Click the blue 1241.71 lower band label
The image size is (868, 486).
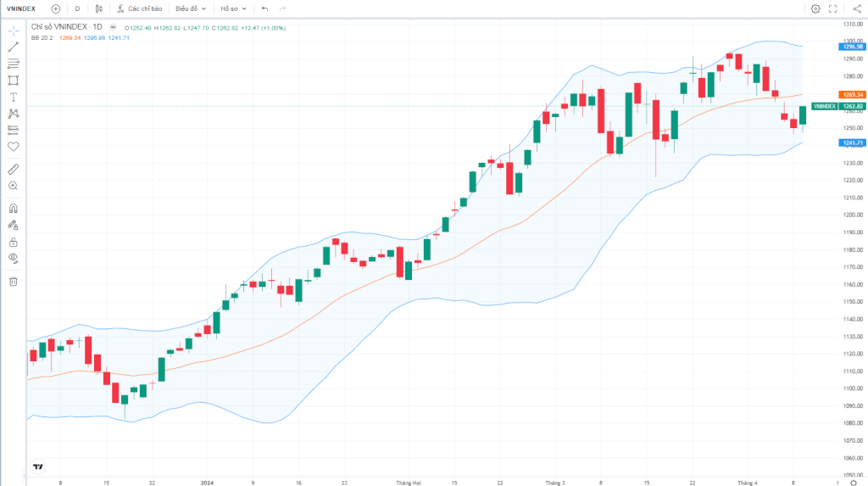pyautogui.click(x=852, y=143)
